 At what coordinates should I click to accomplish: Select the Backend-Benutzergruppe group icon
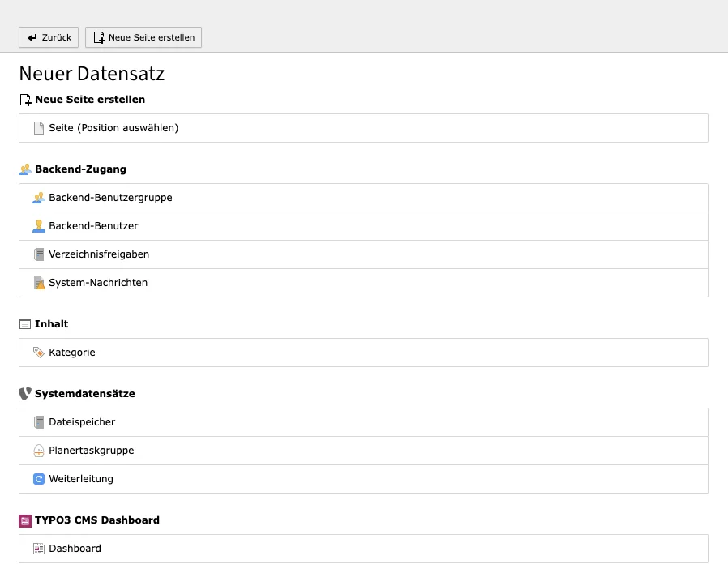tap(39, 197)
